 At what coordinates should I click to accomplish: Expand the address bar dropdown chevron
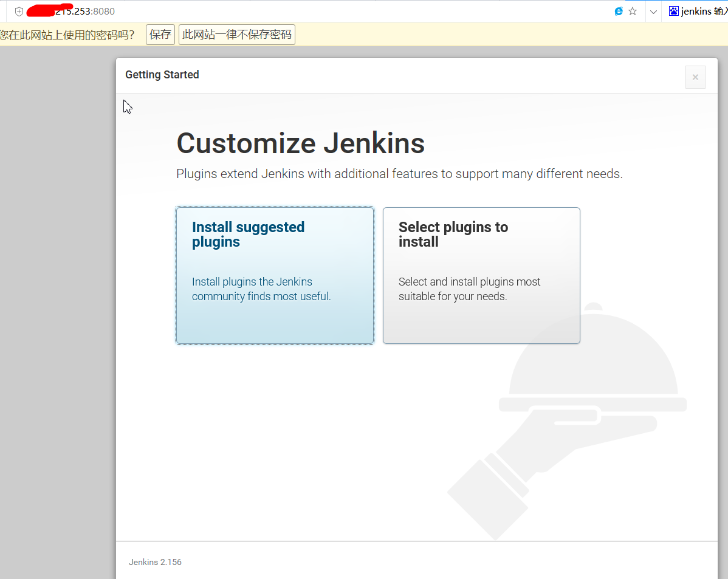[x=653, y=12]
